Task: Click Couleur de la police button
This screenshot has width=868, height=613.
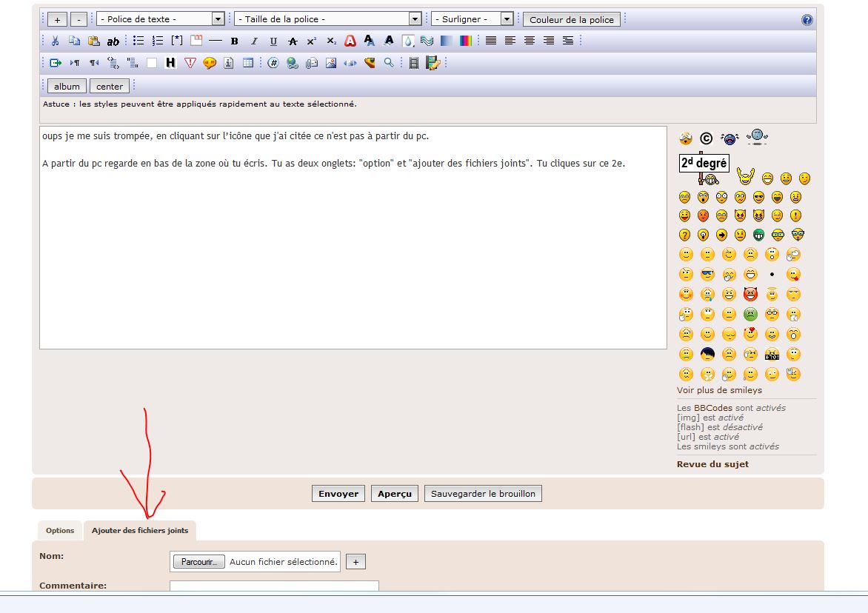Action: coord(571,19)
